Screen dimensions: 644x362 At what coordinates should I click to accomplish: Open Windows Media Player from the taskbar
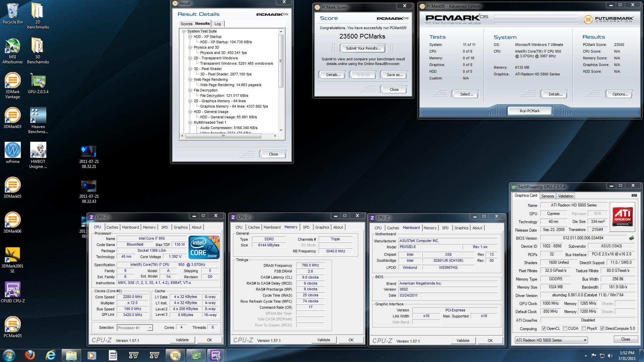pos(92,355)
